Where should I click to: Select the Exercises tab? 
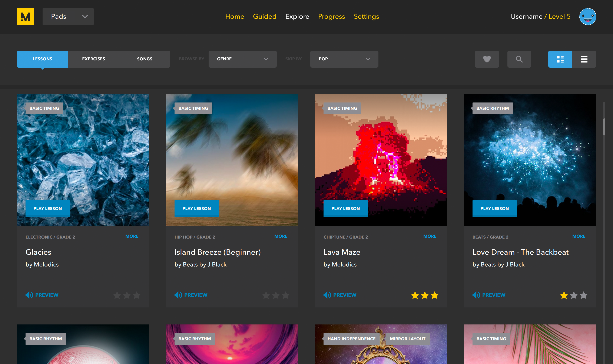pos(93,59)
